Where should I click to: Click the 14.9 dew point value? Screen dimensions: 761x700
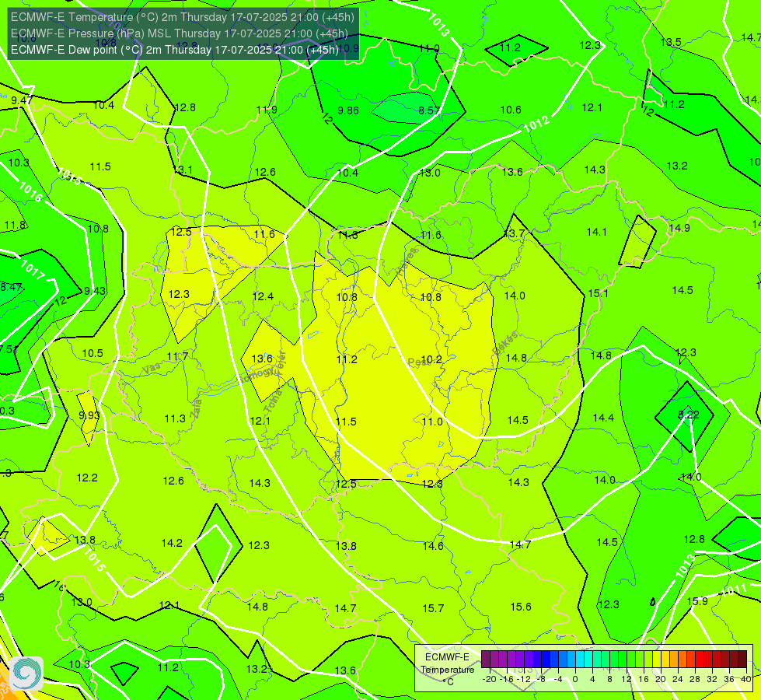[x=679, y=229]
